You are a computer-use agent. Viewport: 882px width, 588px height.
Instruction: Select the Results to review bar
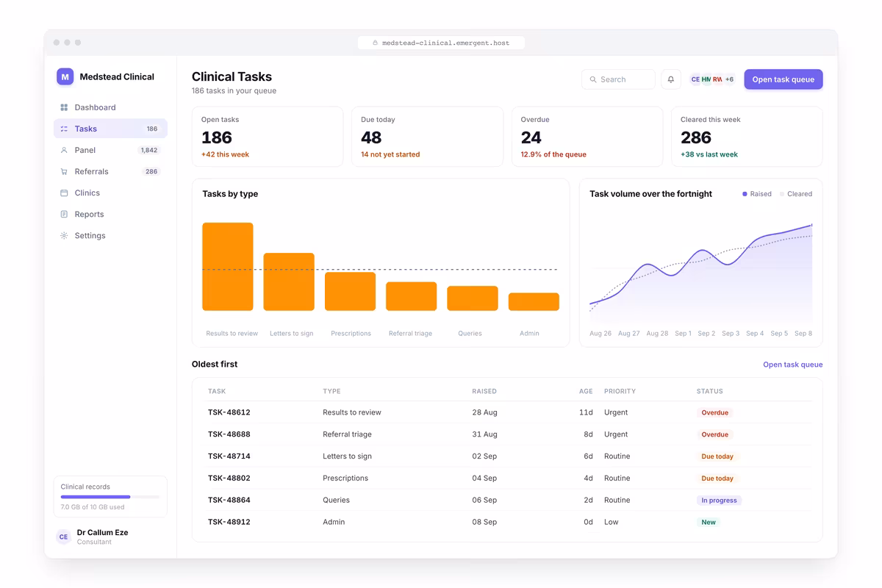point(228,267)
